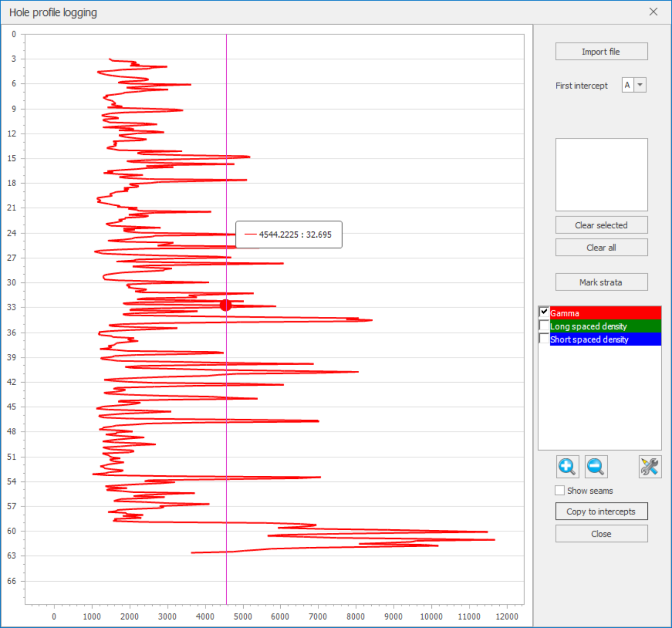Click Copy to intercepts button
Viewport: 672px width, 628px height.
coord(602,511)
